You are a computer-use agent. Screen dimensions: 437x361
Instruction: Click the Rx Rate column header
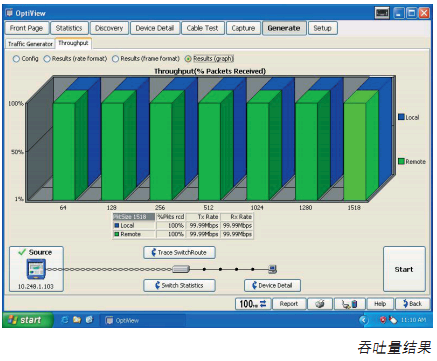point(236,217)
